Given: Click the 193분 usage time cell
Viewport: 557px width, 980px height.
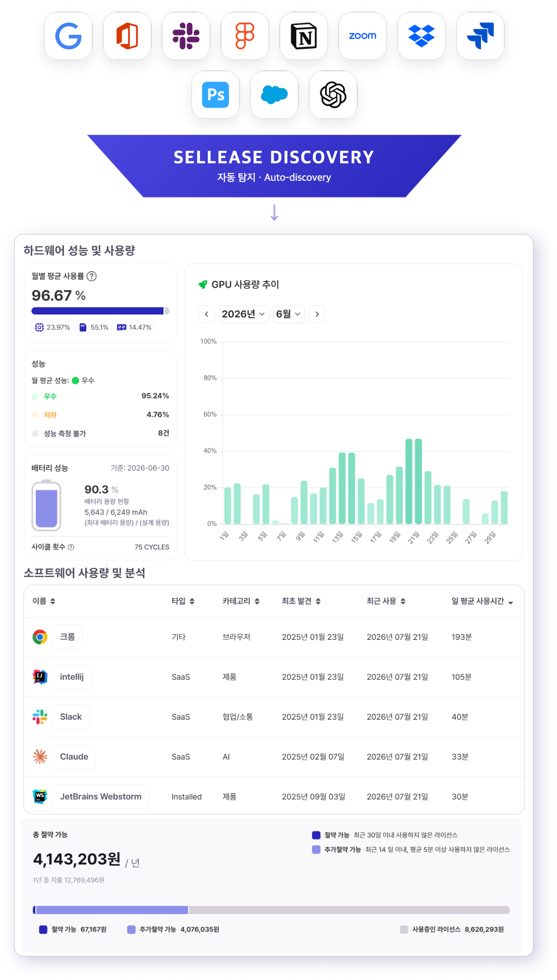Looking at the screenshot, I should click(462, 637).
